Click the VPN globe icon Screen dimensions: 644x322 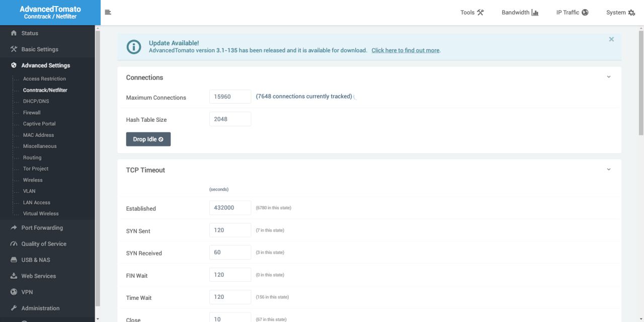[14, 292]
